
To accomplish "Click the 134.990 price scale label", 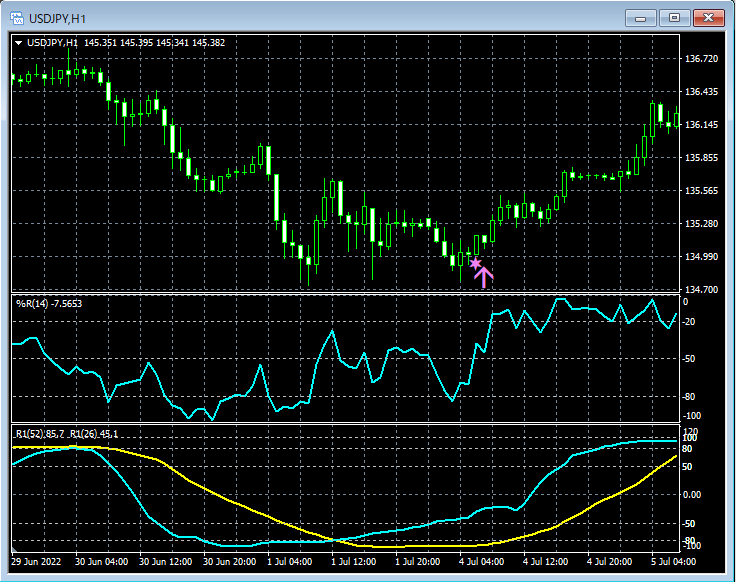I will (701, 256).
